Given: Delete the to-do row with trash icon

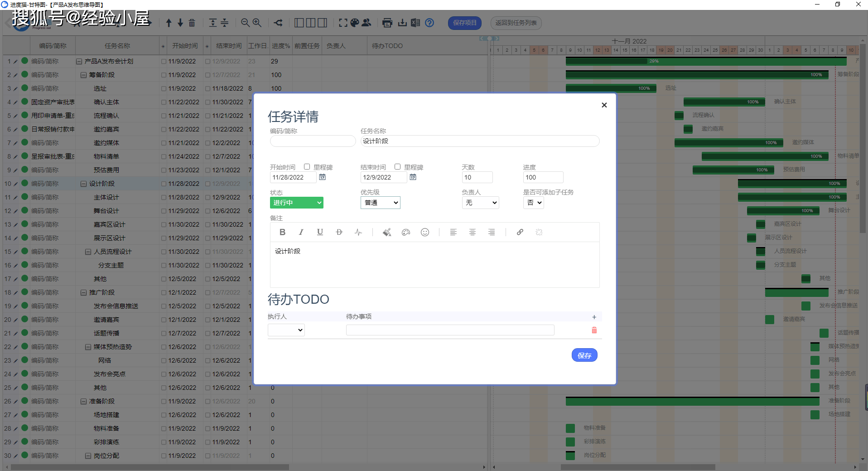Looking at the screenshot, I should [x=594, y=330].
